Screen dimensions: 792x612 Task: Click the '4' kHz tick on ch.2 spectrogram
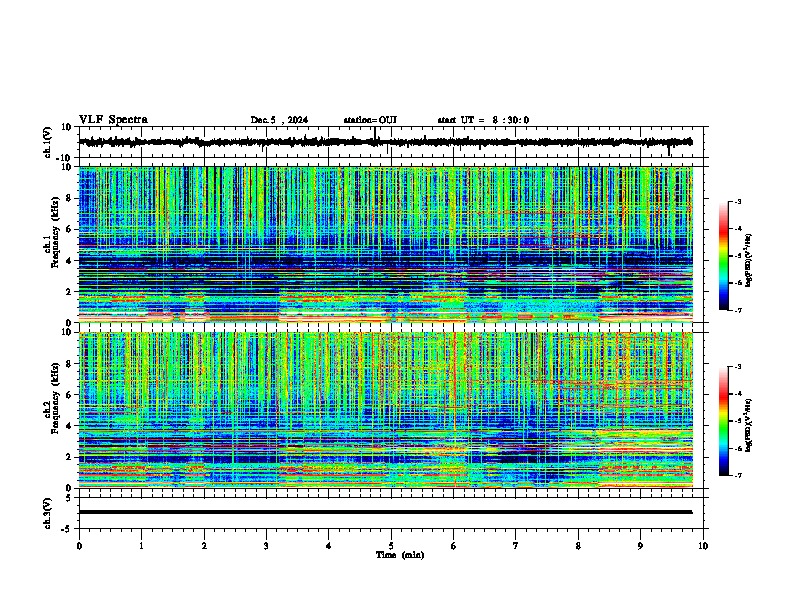(69, 426)
